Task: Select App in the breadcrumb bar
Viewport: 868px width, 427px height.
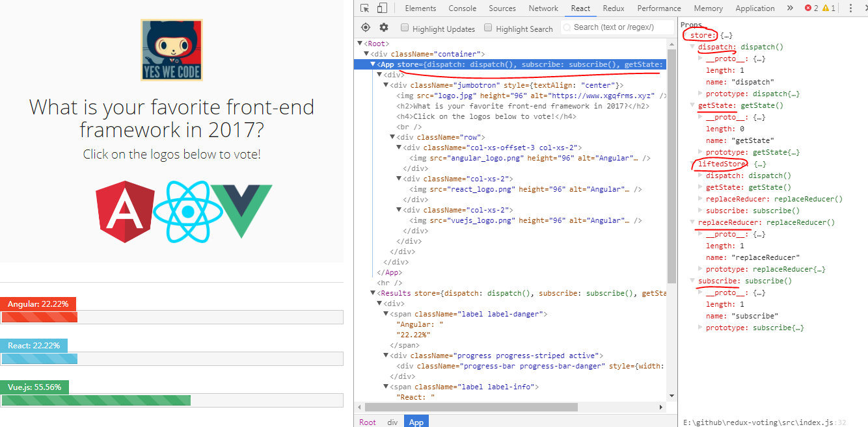Action: [x=416, y=422]
